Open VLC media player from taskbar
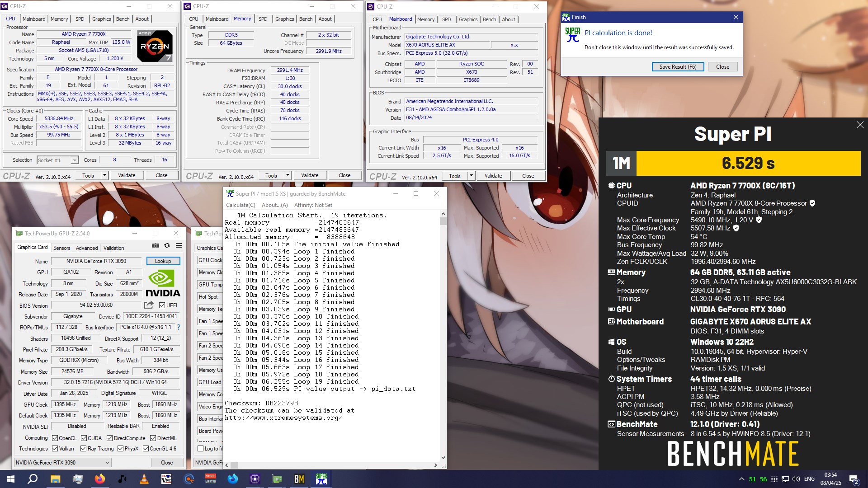The image size is (868, 488). tap(144, 479)
